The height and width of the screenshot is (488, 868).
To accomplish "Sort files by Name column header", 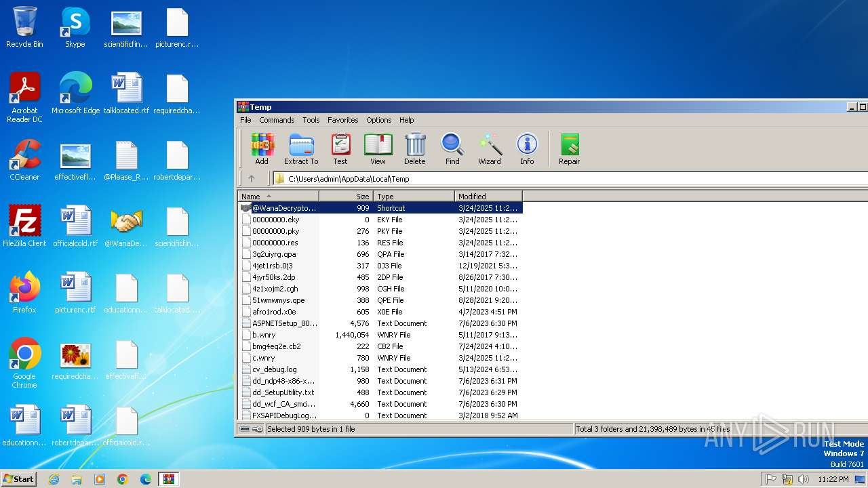I will 278,197.
